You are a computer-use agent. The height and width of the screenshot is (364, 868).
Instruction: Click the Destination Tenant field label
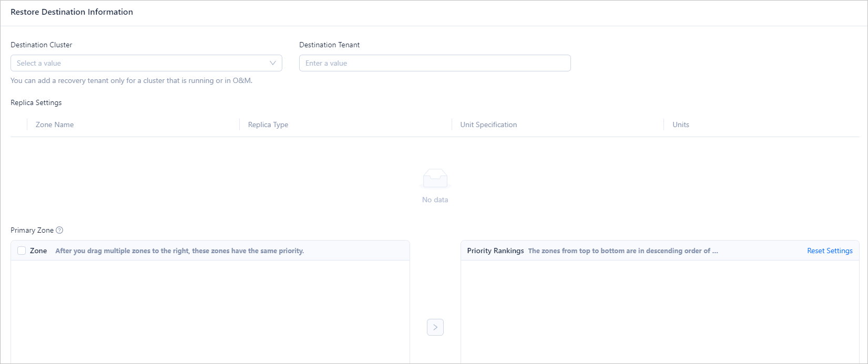[330, 45]
